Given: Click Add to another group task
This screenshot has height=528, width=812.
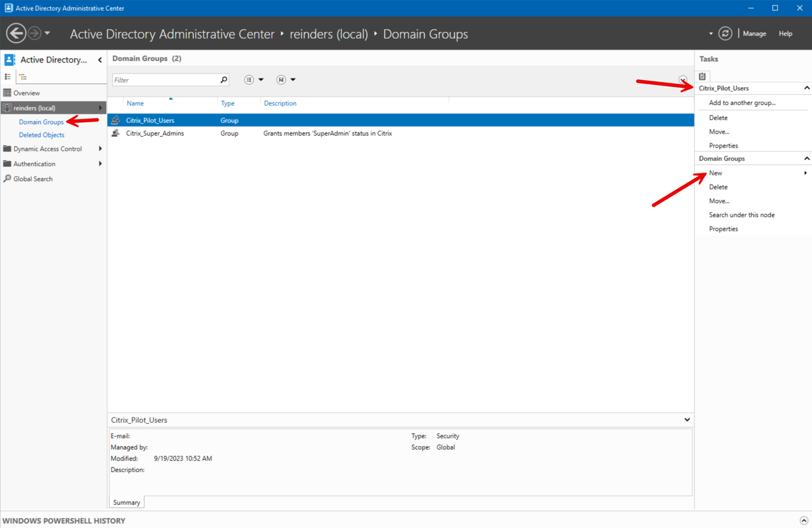Looking at the screenshot, I should coord(742,102).
